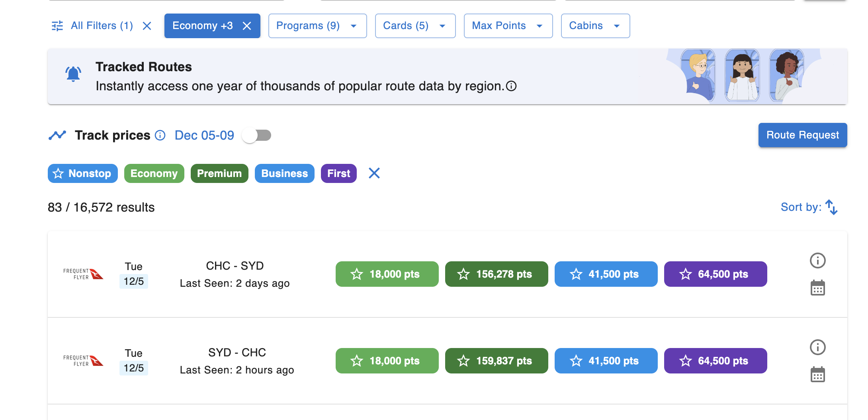Click the Route Request button
868x420 pixels.
click(802, 135)
